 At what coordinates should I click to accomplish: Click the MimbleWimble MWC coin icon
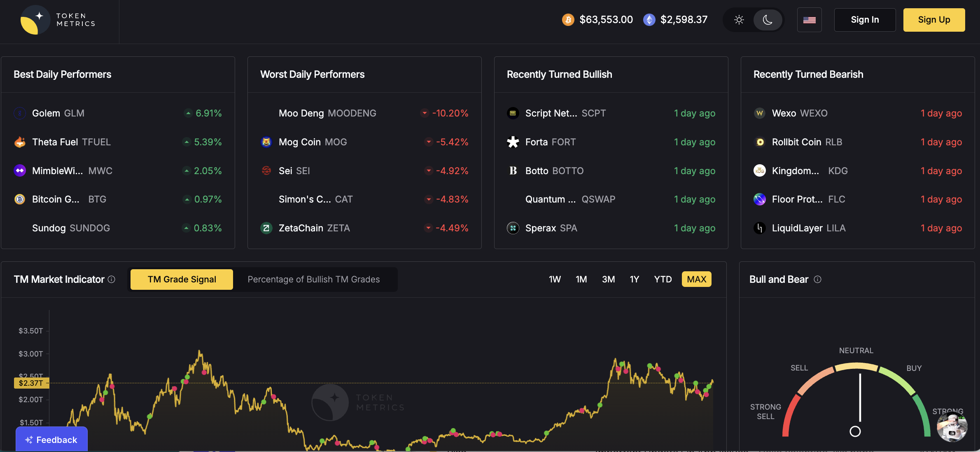tap(20, 170)
